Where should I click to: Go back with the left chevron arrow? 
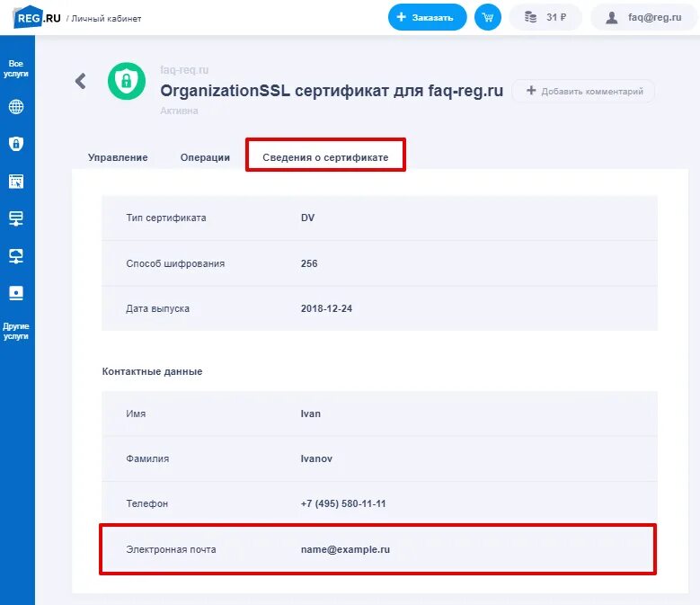(x=80, y=81)
